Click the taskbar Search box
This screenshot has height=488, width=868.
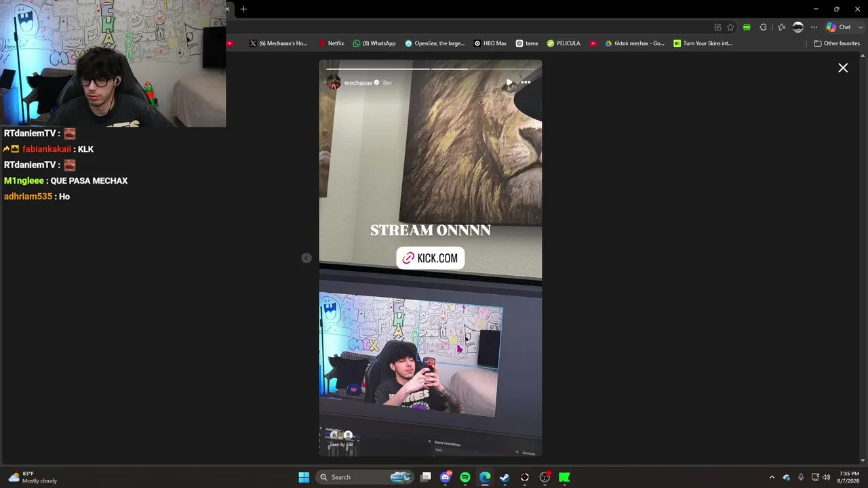coord(364,477)
